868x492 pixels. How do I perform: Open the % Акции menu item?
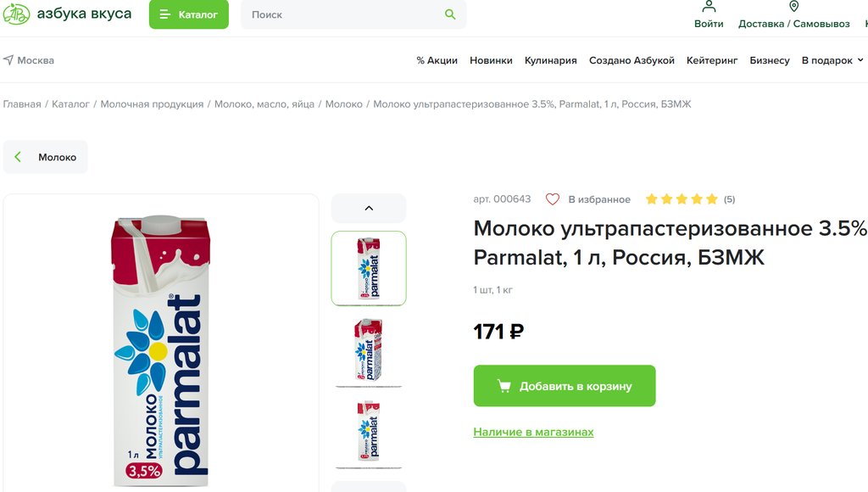(x=437, y=60)
